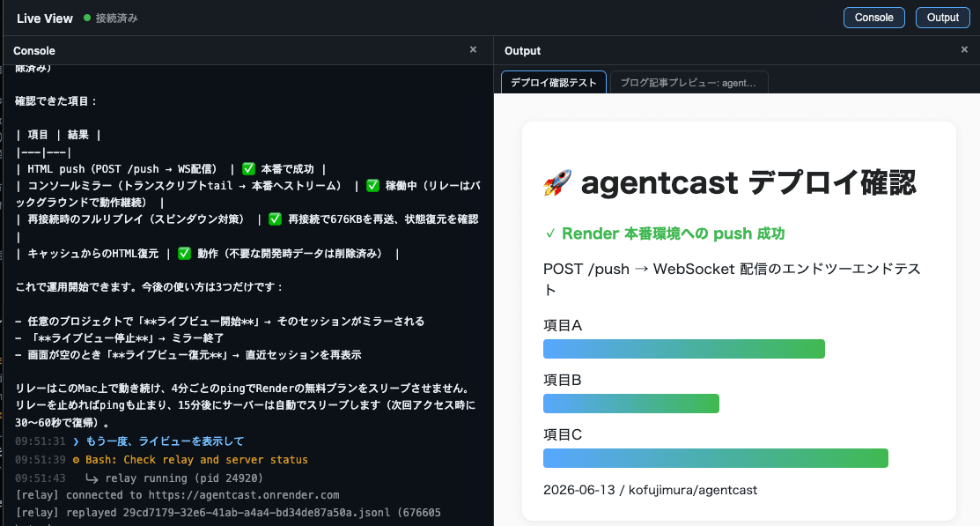This screenshot has height=526, width=980.
Task: Click the timestamp 09:51:43
Action: click(x=40, y=478)
